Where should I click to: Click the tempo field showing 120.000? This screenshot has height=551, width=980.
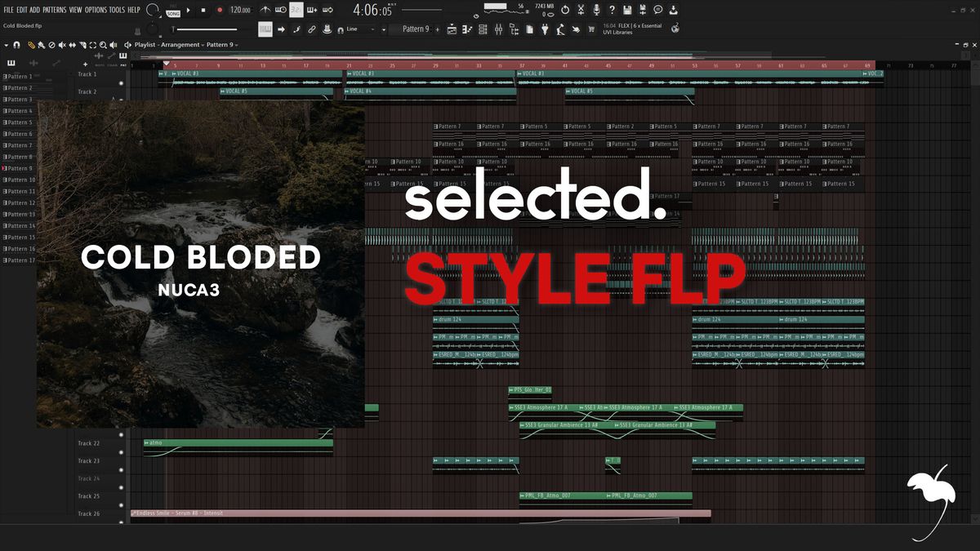point(240,10)
